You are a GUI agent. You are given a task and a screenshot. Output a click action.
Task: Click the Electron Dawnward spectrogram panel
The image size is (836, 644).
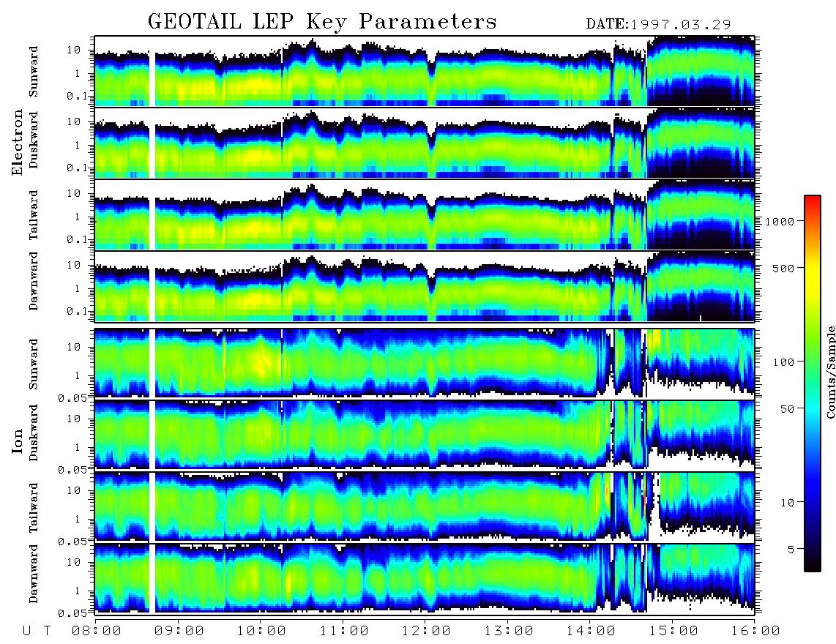point(425,286)
